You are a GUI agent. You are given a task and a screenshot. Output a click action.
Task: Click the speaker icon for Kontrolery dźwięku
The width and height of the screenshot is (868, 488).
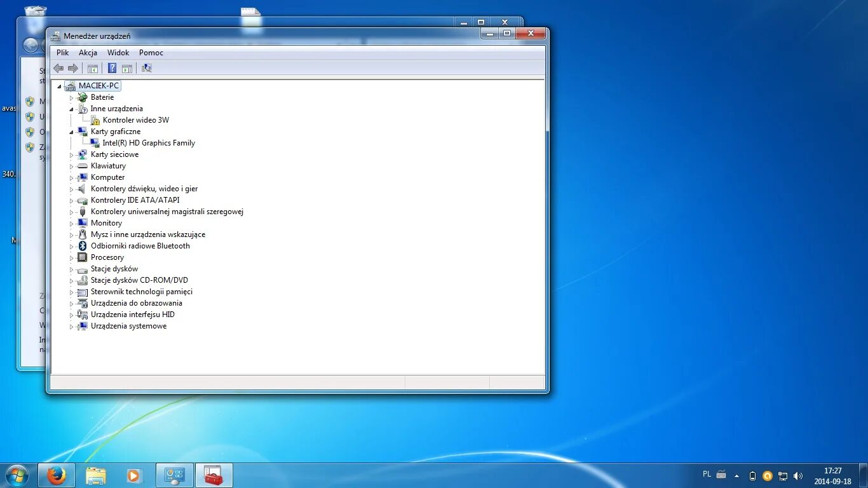82,189
